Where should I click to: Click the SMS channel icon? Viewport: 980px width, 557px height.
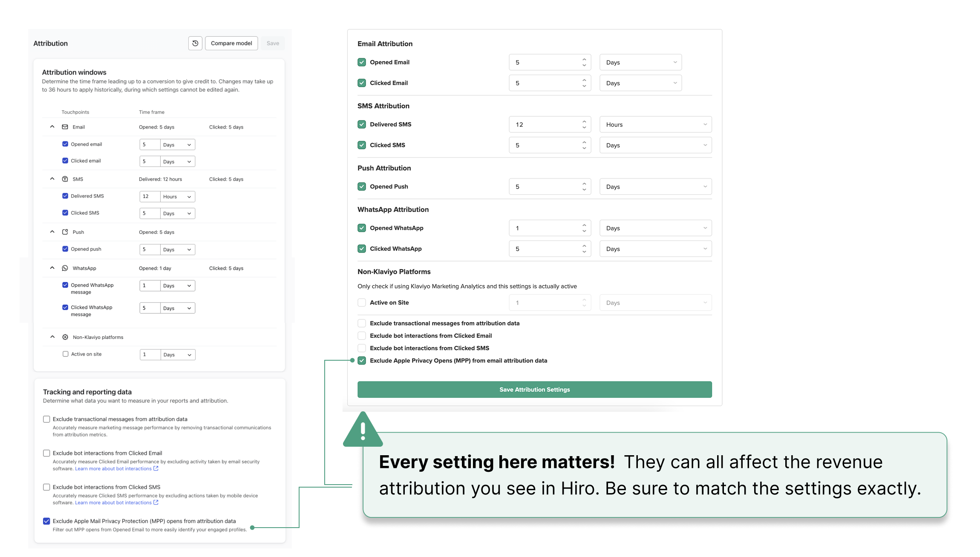coord(65,179)
